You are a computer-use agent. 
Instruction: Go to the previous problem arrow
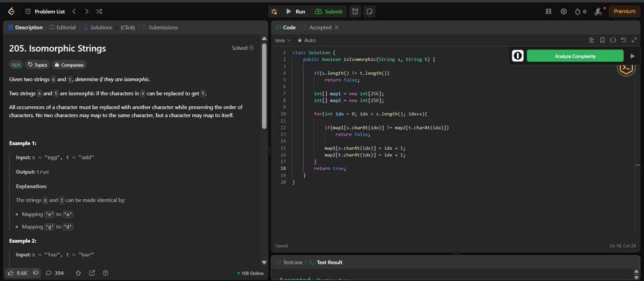point(74,11)
